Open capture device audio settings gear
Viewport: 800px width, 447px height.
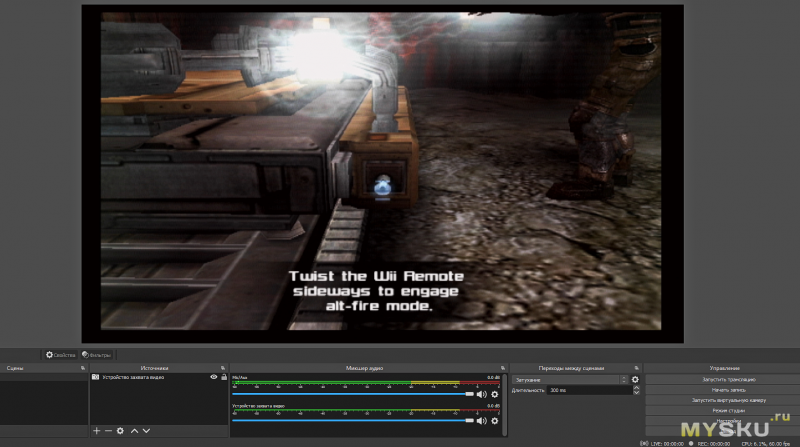point(494,420)
